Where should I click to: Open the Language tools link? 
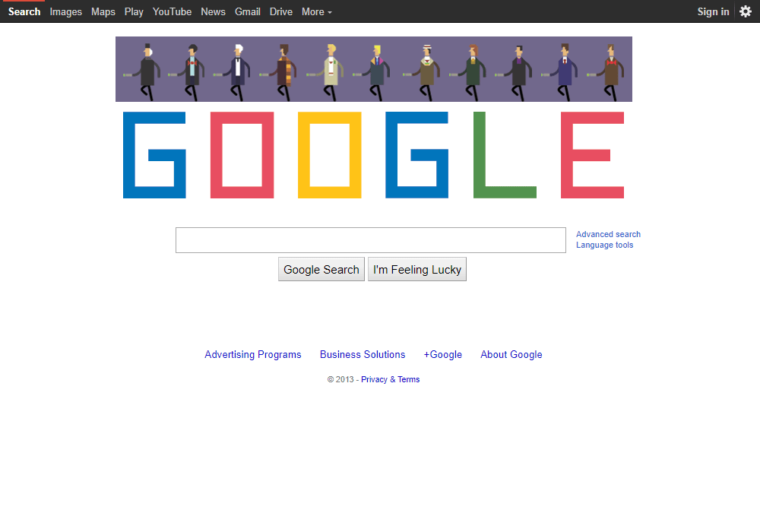(604, 245)
